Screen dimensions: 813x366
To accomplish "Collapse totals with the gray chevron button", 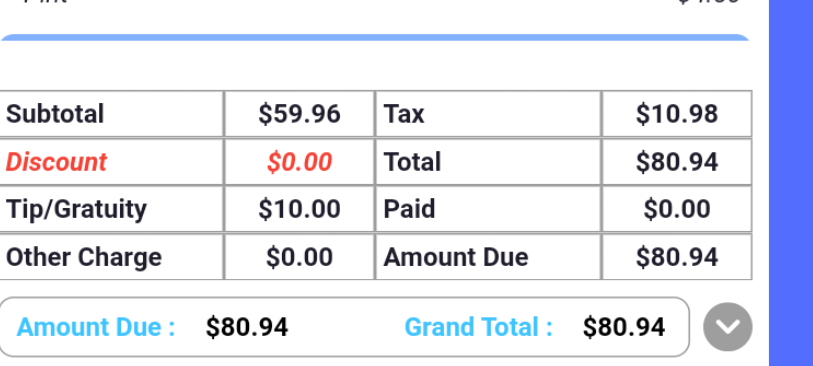I will [727, 327].
